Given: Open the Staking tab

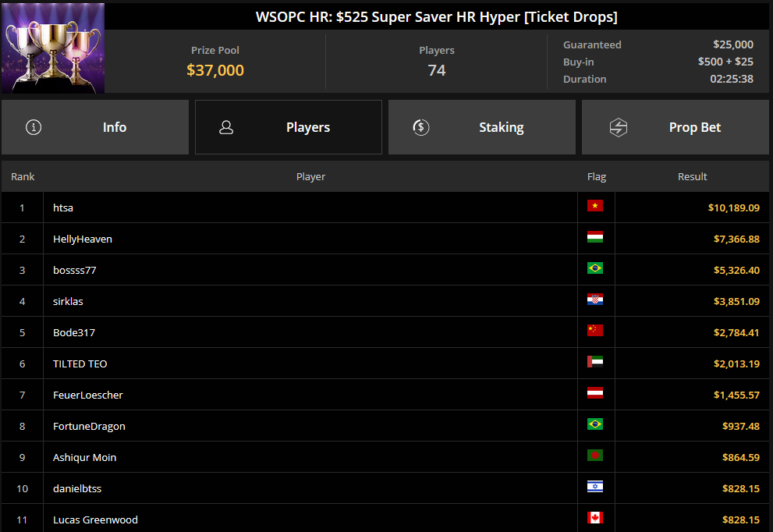Looking at the screenshot, I should click(481, 127).
